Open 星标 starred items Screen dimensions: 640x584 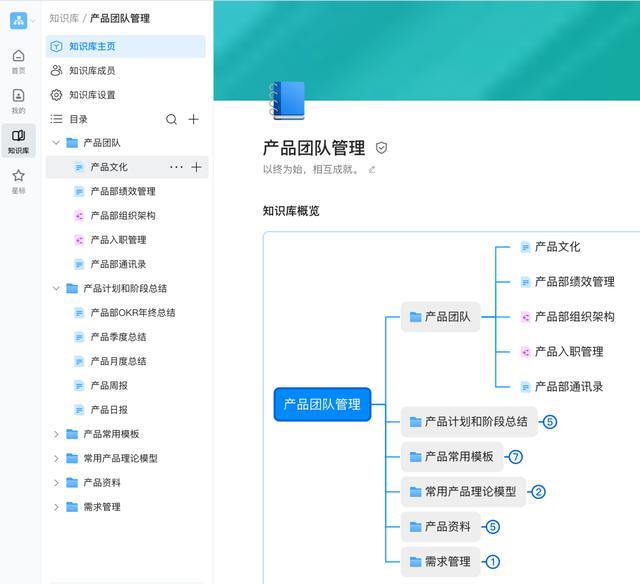click(18, 180)
